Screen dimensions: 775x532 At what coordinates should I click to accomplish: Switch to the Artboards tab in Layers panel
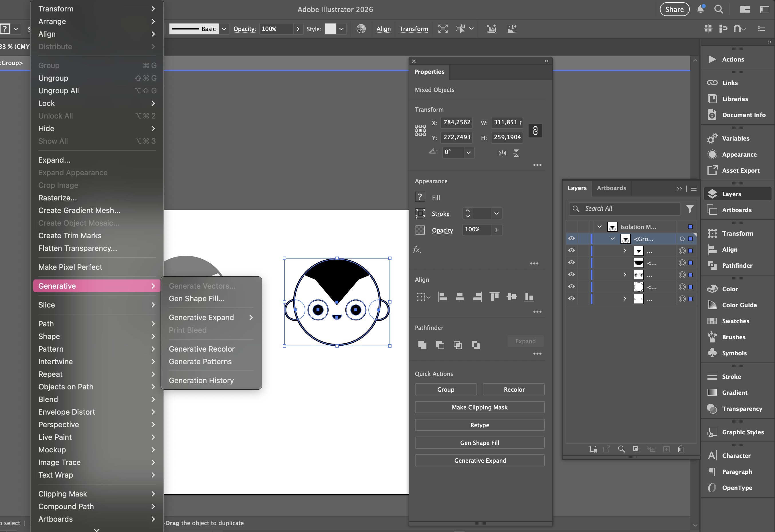pos(611,188)
